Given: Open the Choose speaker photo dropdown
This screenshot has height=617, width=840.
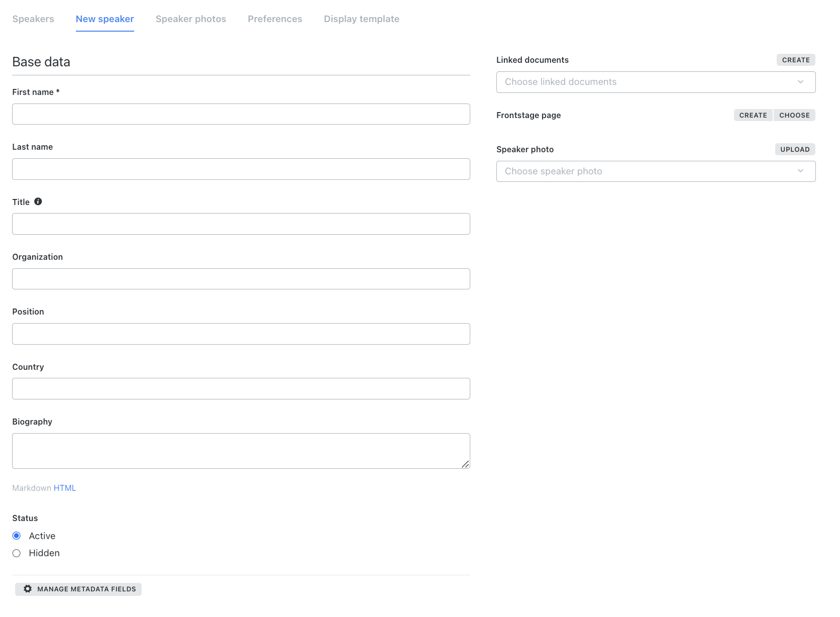Looking at the screenshot, I should coord(656,171).
